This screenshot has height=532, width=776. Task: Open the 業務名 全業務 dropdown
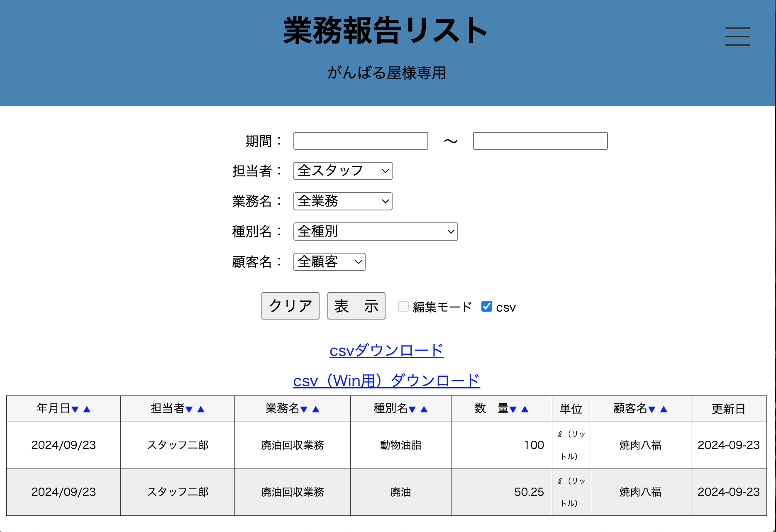343,201
